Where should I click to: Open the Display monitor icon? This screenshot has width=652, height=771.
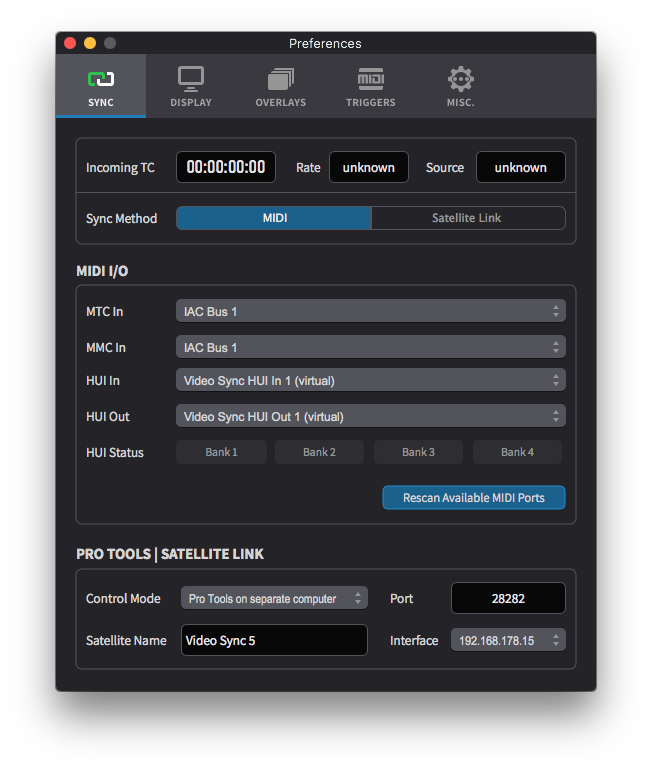[x=190, y=79]
